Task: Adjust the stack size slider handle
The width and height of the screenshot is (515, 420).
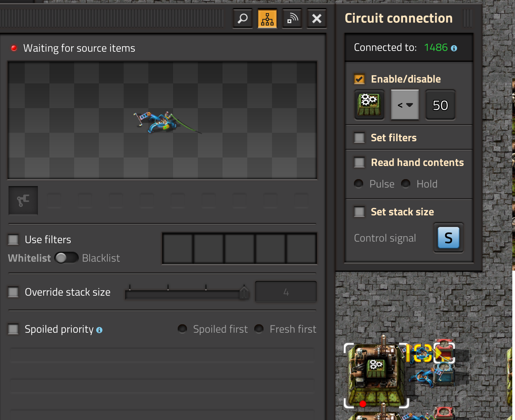Action: pos(244,293)
